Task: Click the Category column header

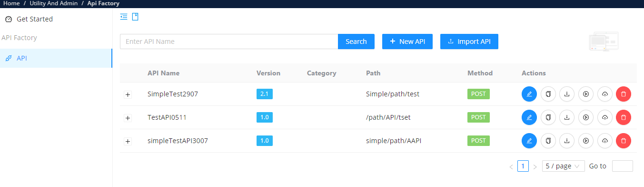Action: pyautogui.click(x=322, y=73)
